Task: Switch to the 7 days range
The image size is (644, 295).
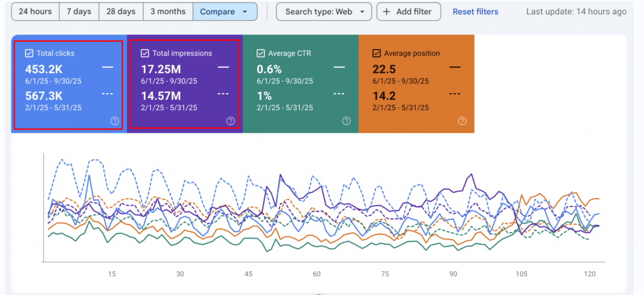Action: 80,12
